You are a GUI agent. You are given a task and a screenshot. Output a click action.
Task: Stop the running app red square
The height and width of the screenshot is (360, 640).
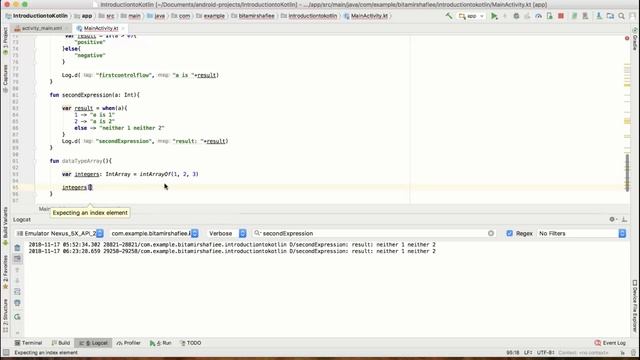(561, 16)
